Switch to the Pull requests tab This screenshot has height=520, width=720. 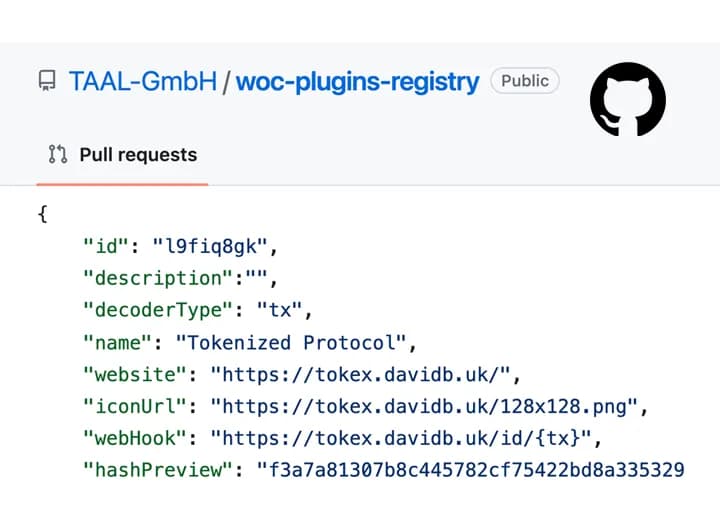(x=122, y=154)
